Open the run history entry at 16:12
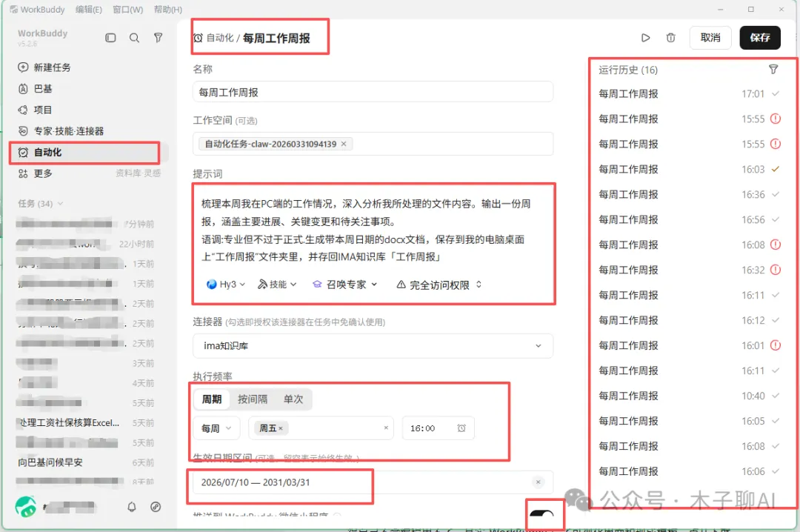The image size is (800, 532). [x=689, y=320]
